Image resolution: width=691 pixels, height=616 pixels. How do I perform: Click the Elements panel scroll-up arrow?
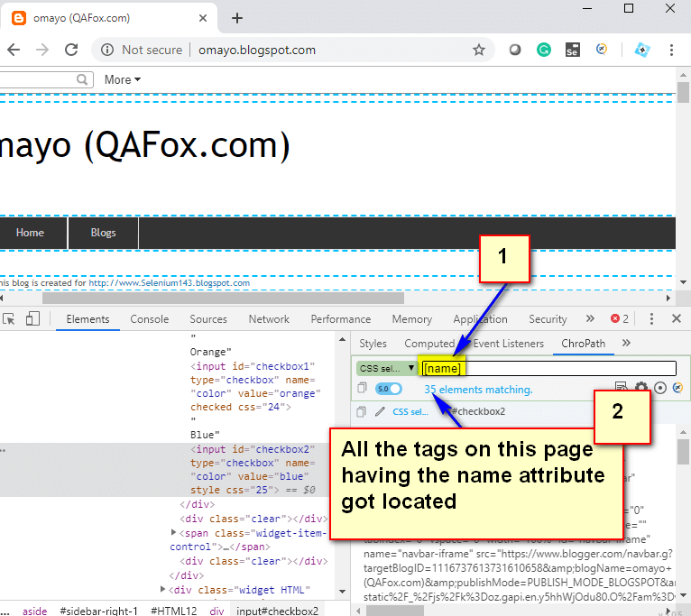click(343, 340)
